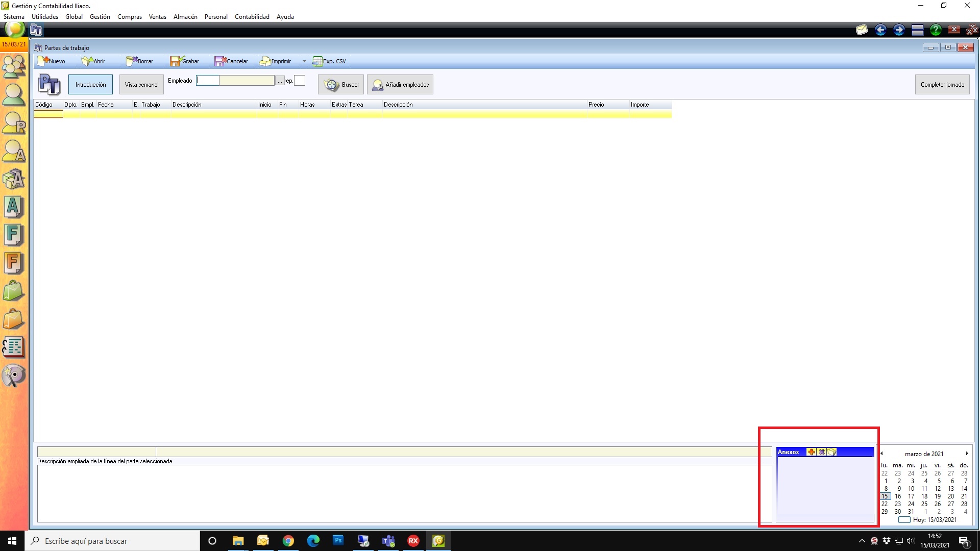Click the orange date 15/03/21 in the sidebar
Image resolution: width=980 pixels, height=551 pixels.
point(14,44)
